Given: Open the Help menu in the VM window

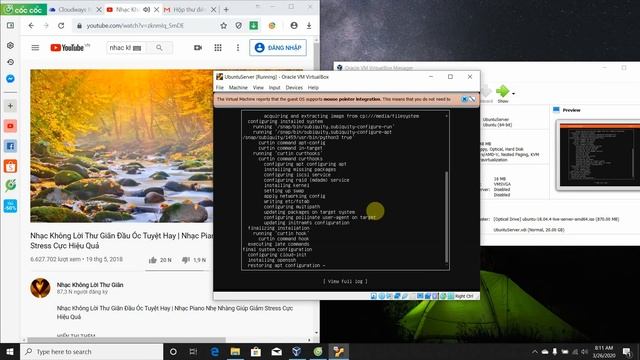Looking at the screenshot, I should [313, 88].
